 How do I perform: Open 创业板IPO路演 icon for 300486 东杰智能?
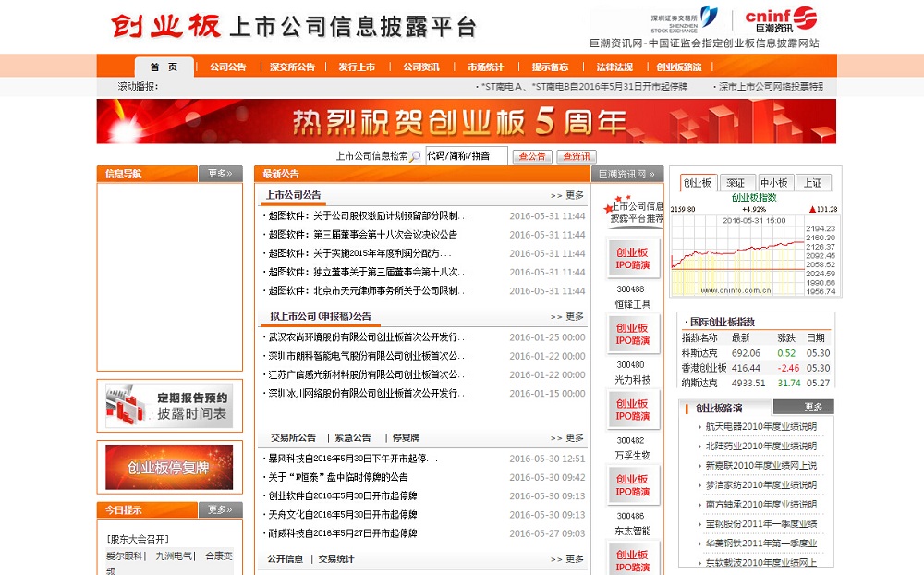[632, 484]
